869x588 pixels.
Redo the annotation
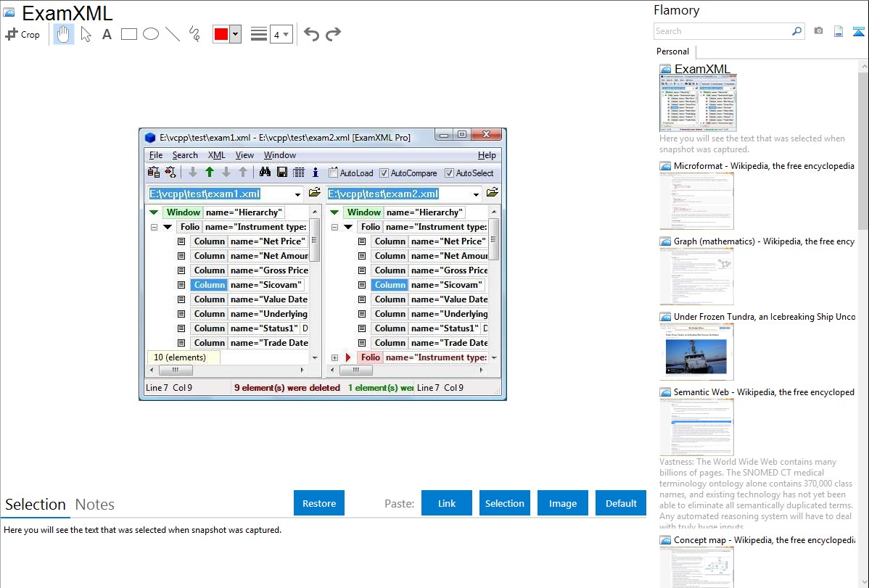(x=333, y=34)
